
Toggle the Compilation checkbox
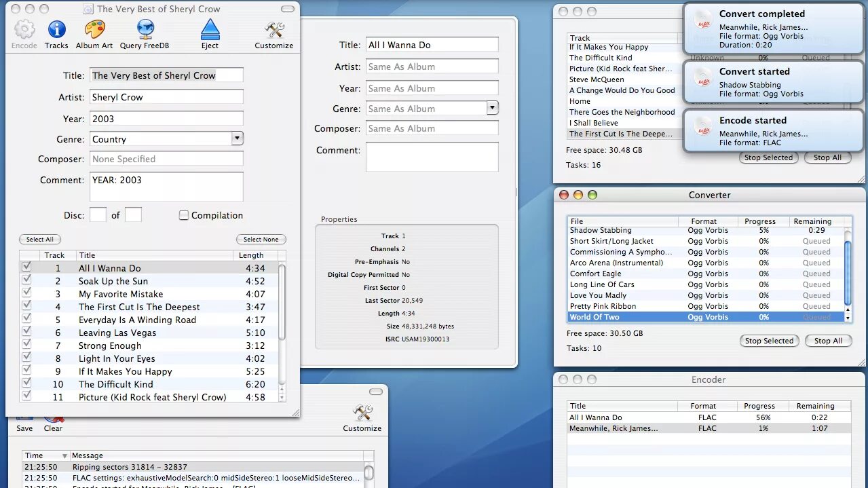(x=183, y=215)
